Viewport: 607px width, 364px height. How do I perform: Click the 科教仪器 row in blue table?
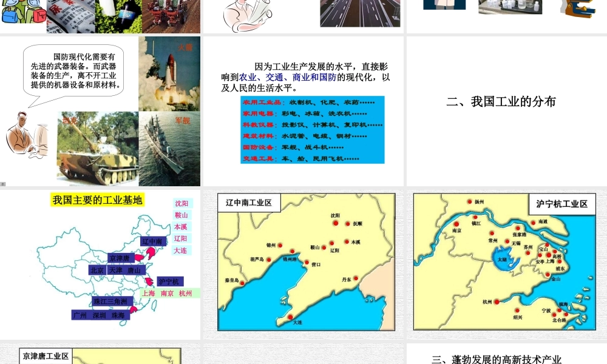tap(313, 125)
